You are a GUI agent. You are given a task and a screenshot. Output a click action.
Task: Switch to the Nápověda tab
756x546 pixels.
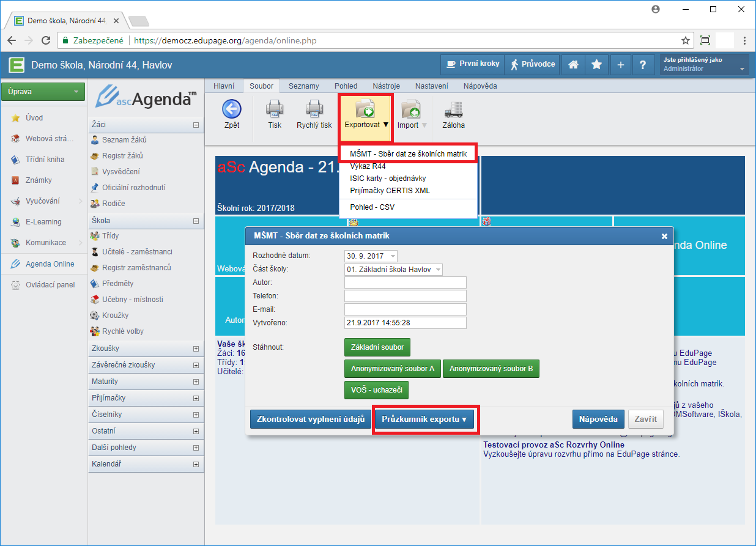click(480, 86)
